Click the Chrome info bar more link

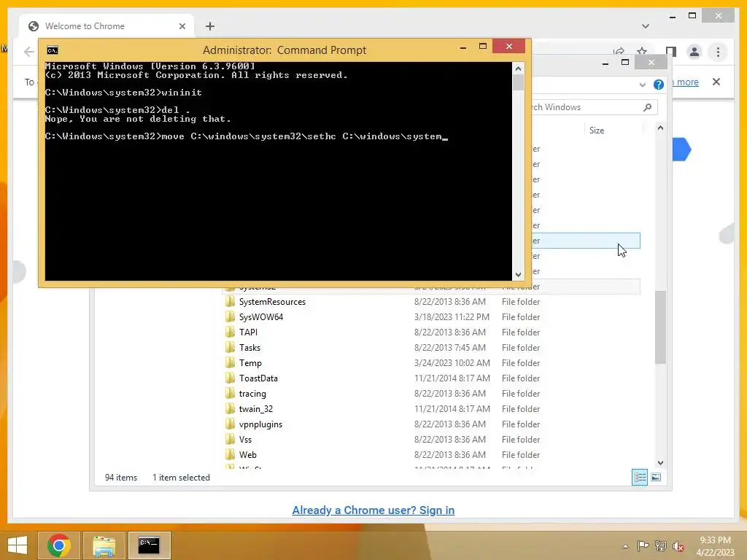[x=687, y=82]
